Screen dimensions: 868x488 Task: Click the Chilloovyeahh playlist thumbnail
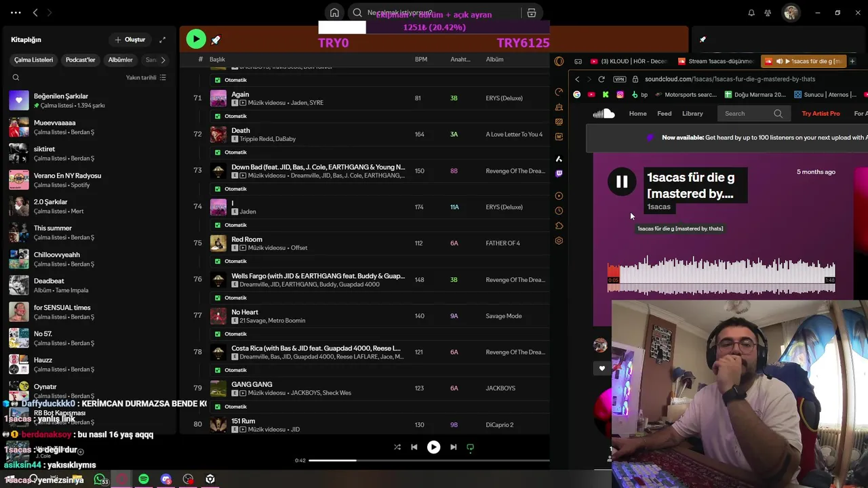click(x=19, y=259)
